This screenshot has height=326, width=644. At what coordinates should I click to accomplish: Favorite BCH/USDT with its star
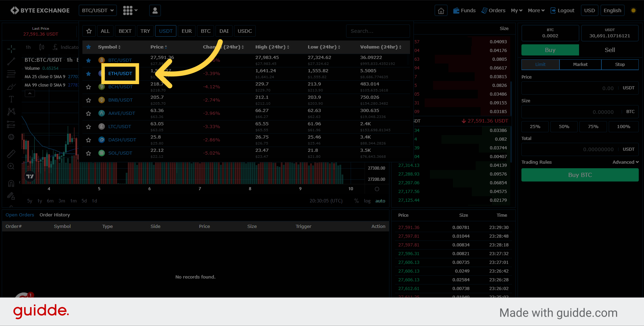point(89,87)
